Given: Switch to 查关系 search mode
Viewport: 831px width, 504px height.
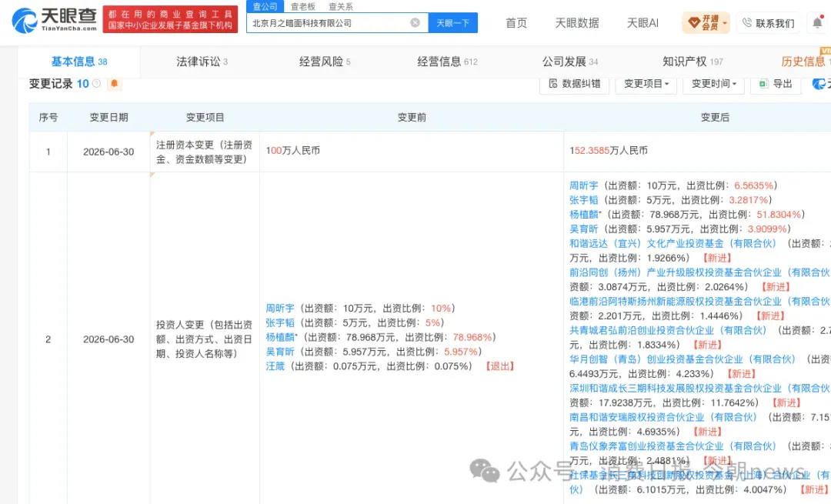Looking at the screenshot, I should [x=341, y=6].
